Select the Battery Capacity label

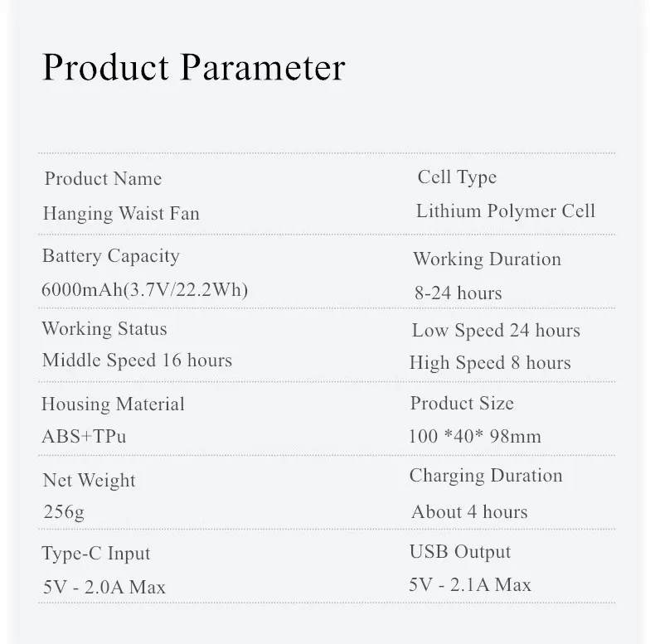[111, 255]
